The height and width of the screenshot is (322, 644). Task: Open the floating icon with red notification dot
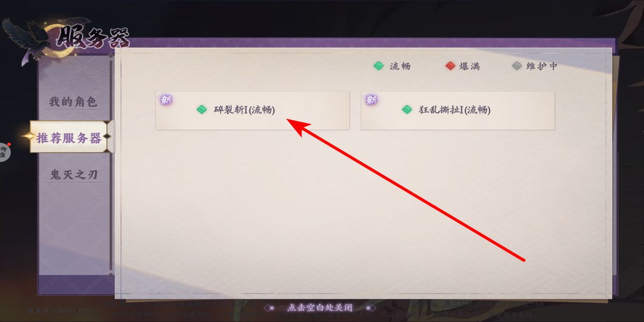pos(4,152)
